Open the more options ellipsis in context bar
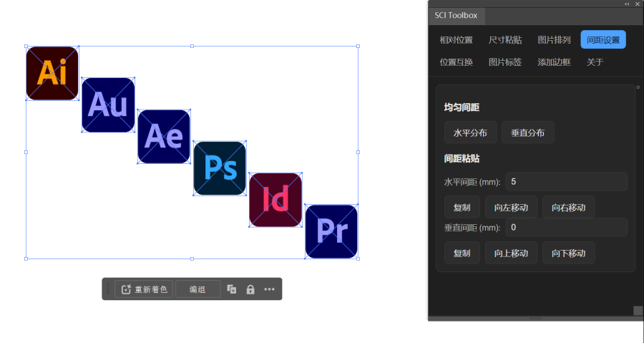This screenshot has height=343, width=644. 270,289
